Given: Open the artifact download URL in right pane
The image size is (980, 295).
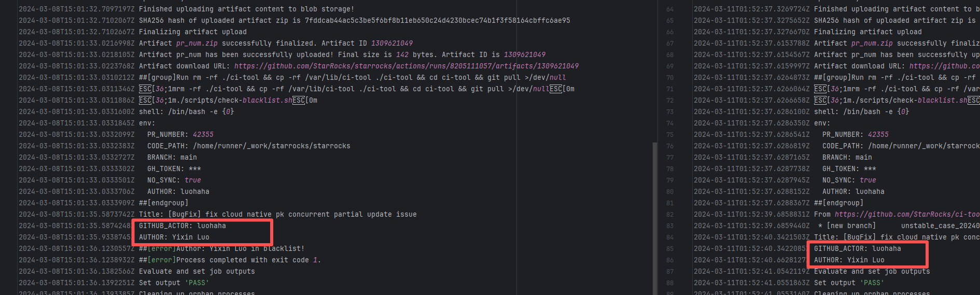Looking at the screenshot, I should click(944, 66).
